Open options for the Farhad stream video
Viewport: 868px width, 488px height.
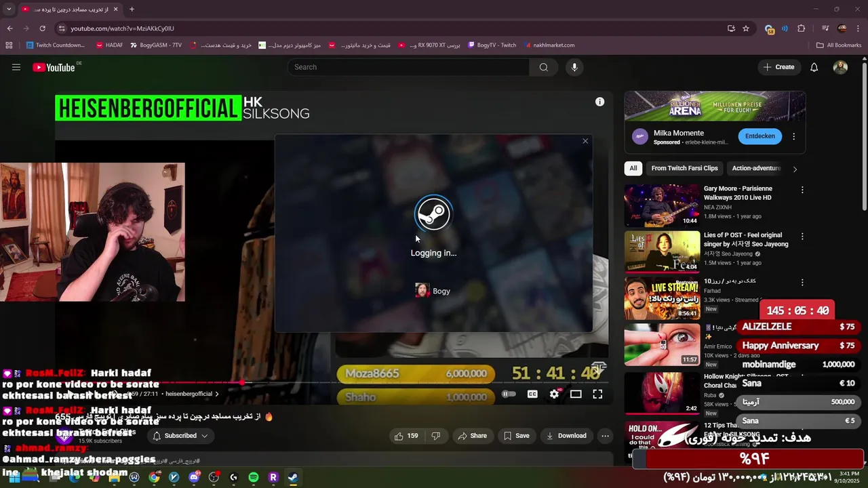802,283
